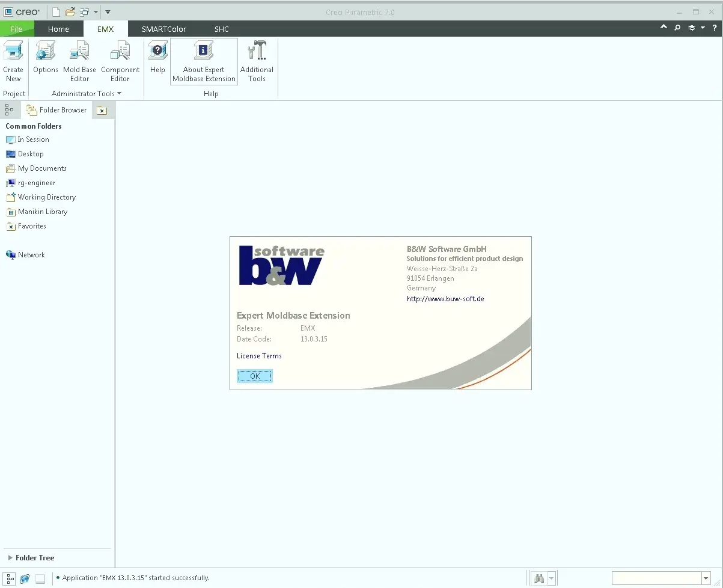Select In Session folder
723x588 pixels.
click(28, 139)
